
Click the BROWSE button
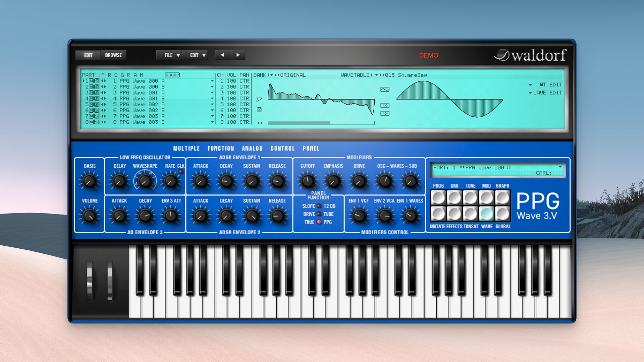coord(113,55)
